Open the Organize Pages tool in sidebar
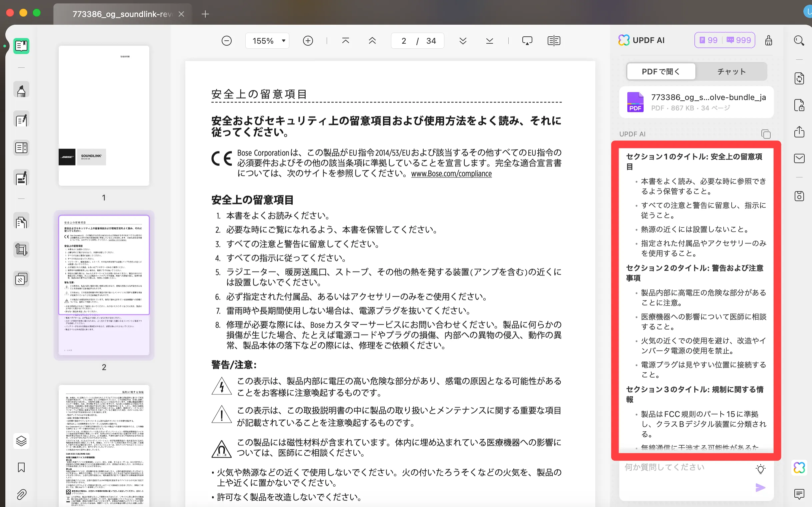 coord(21,221)
